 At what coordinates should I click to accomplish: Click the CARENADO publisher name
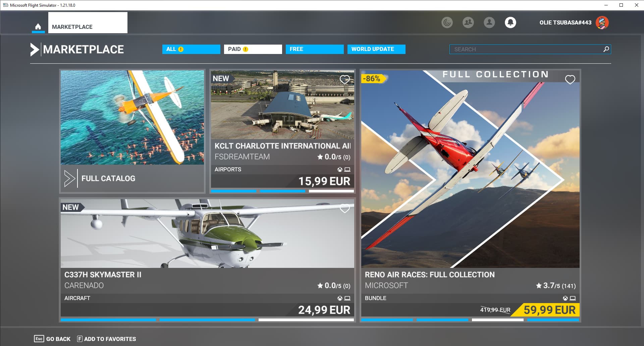tap(84, 285)
